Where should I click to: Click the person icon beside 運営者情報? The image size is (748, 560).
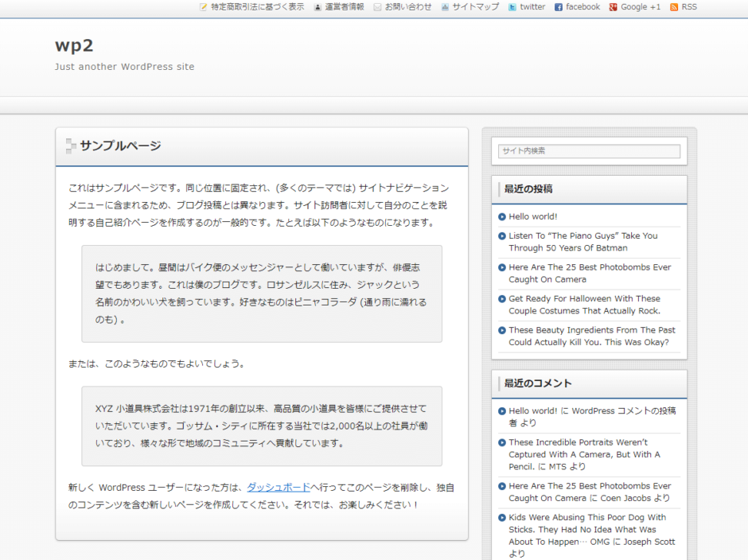tap(318, 7)
